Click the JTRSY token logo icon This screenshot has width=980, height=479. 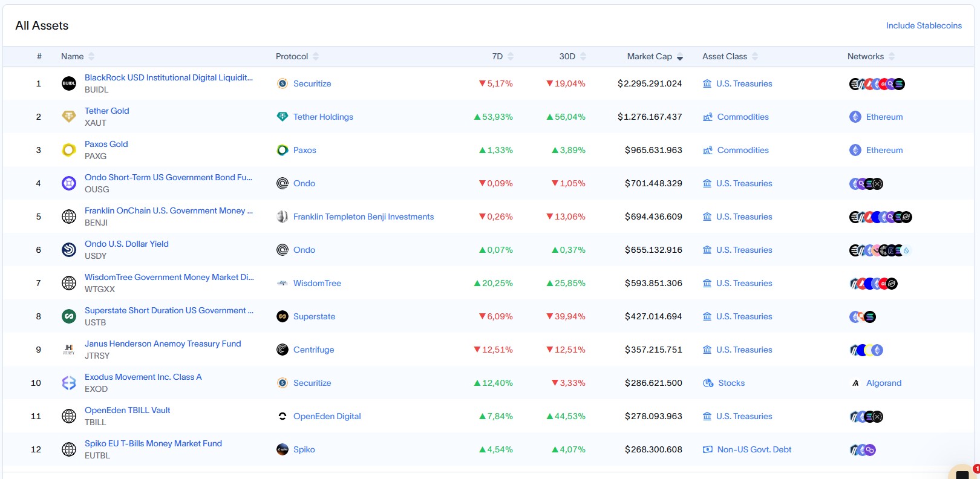tap(69, 350)
